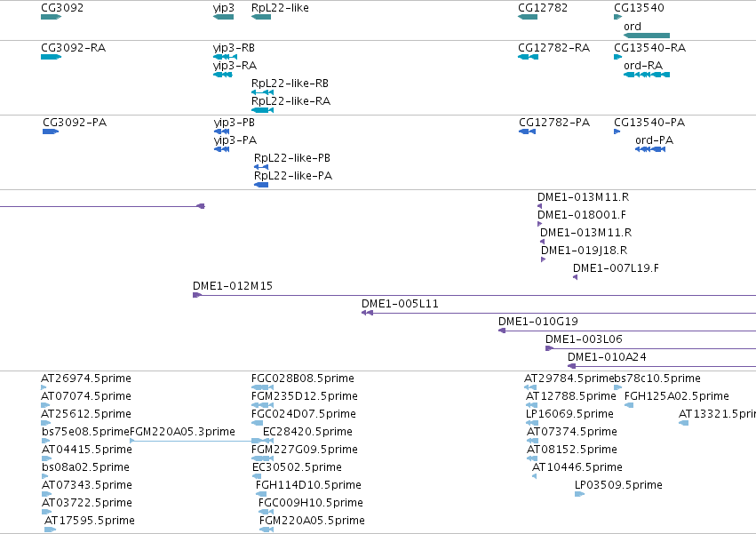Screen dimensions: 756x534
Task: Click the CG12782 gene label
Action: coord(543,8)
